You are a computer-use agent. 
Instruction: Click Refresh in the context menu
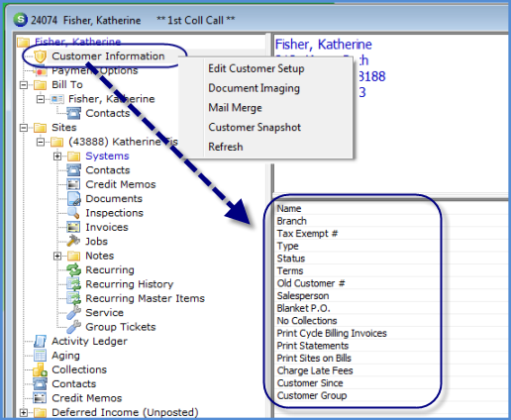tap(226, 147)
